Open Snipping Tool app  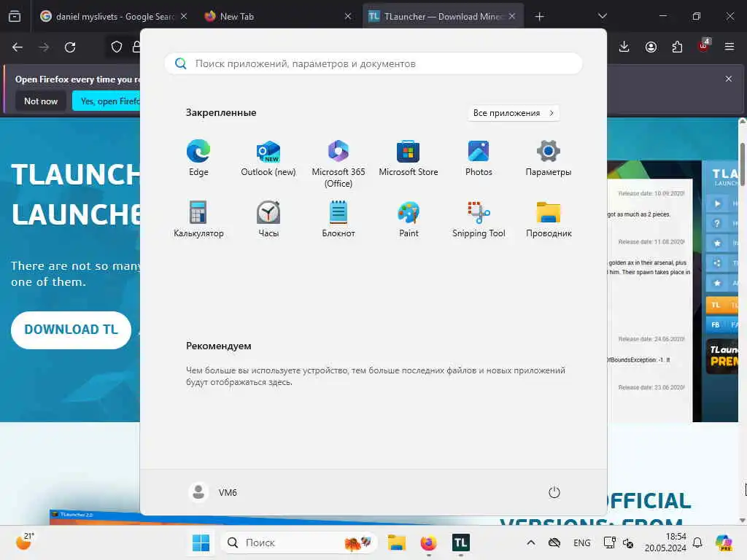(479, 219)
